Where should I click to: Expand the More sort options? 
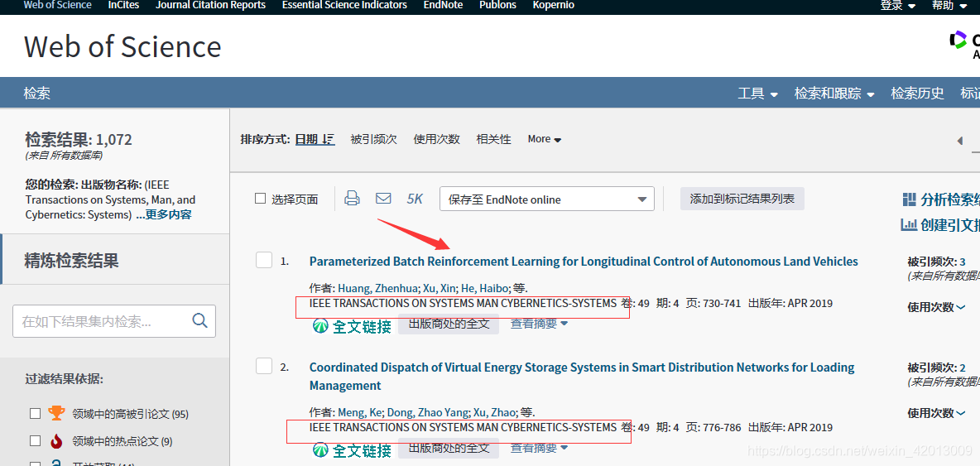pos(545,139)
